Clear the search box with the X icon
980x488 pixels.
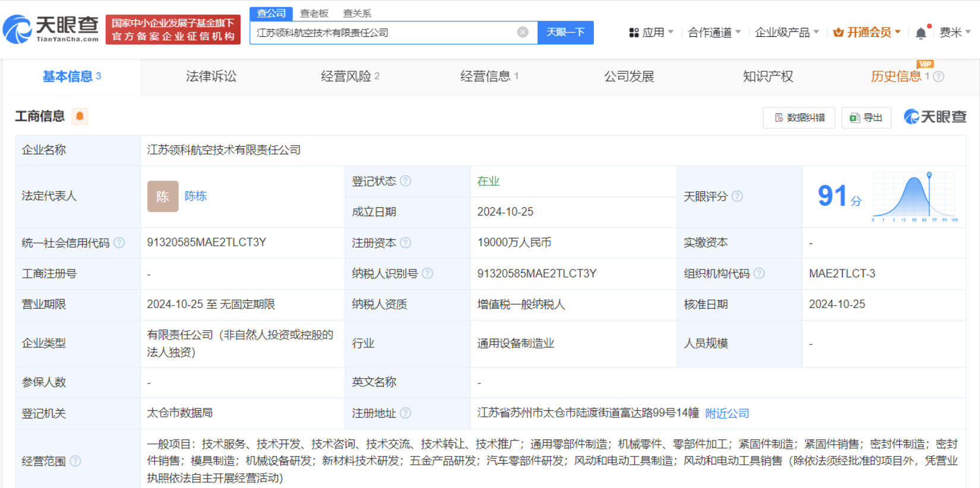tap(523, 32)
